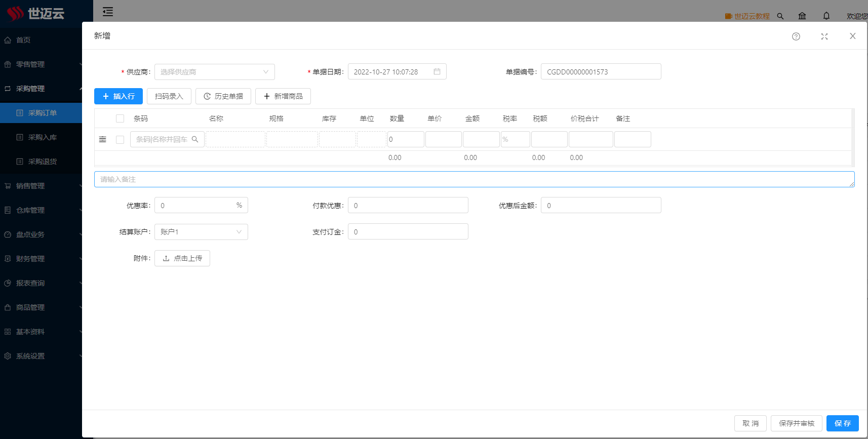
Task: Click the search icon in 条码 input
Action: click(195, 139)
